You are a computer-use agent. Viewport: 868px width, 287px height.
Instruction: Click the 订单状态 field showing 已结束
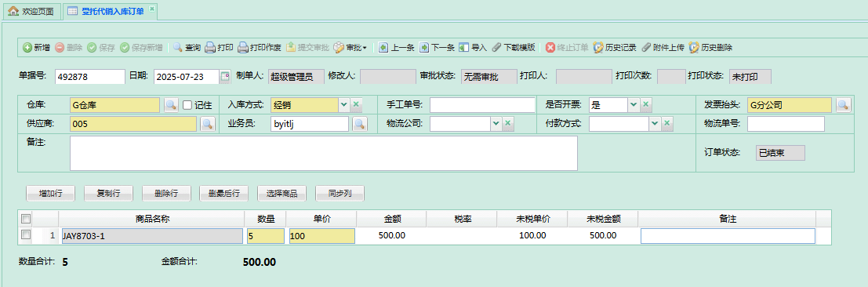point(780,153)
